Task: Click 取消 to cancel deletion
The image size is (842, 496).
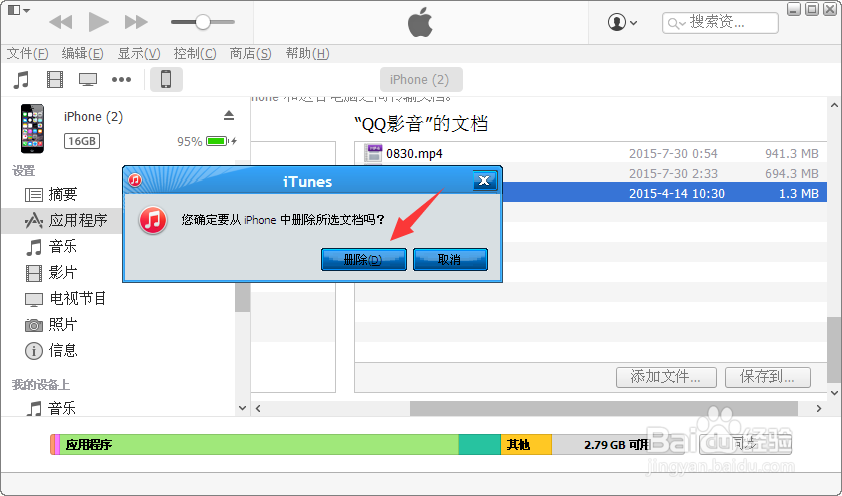Action: pyautogui.click(x=450, y=259)
